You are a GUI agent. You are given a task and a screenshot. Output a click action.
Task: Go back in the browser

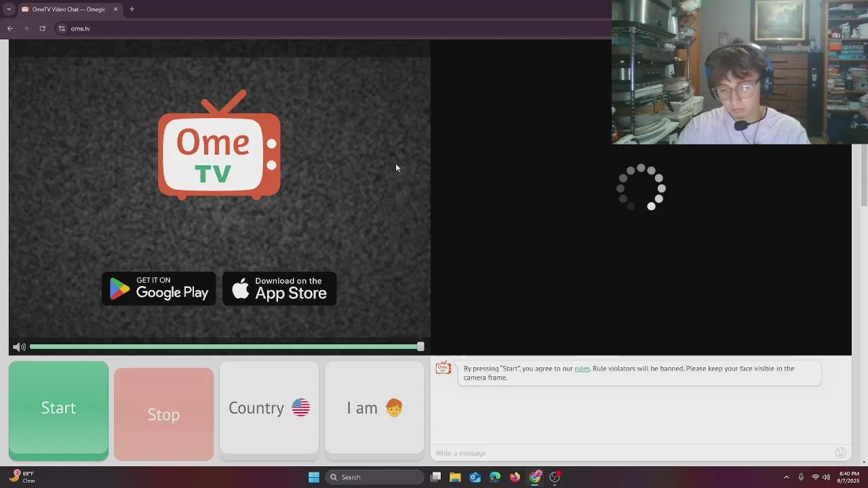click(9, 28)
